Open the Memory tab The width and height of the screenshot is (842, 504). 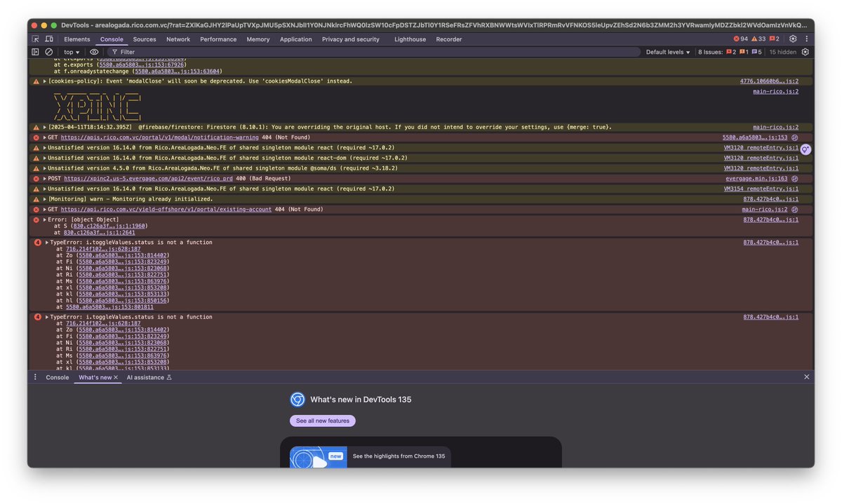coord(258,39)
